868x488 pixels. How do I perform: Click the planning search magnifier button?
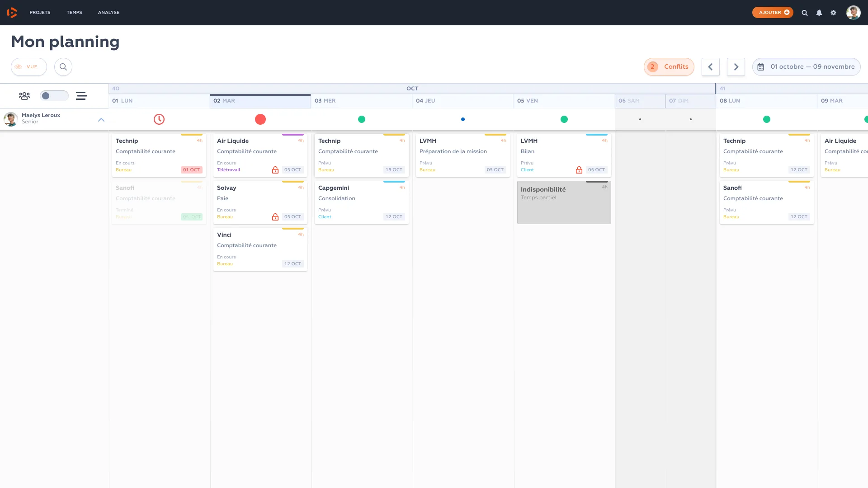pos(63,67)
